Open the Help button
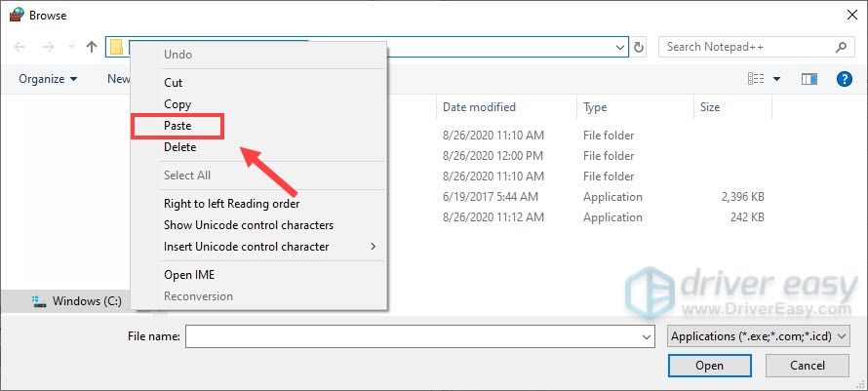This screenshot has height=391, width=868. pos(845,79)
